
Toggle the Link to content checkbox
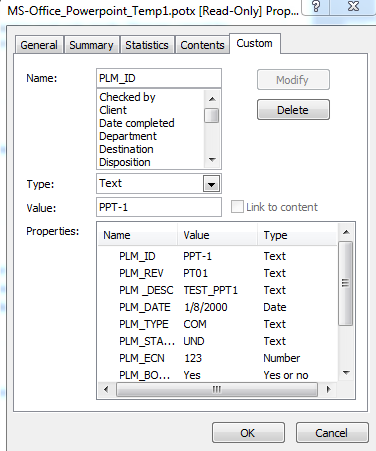pos(237,207)
